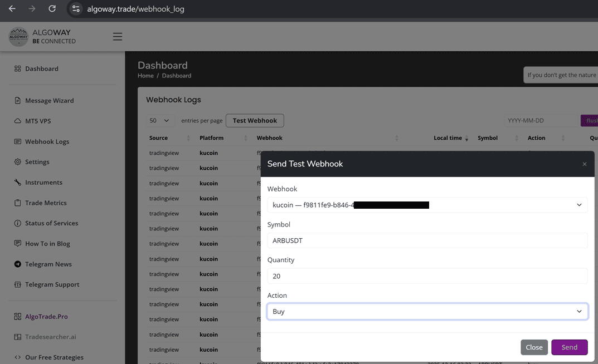
Task: Click the browser forward arrow
Action: pos(32,8)
